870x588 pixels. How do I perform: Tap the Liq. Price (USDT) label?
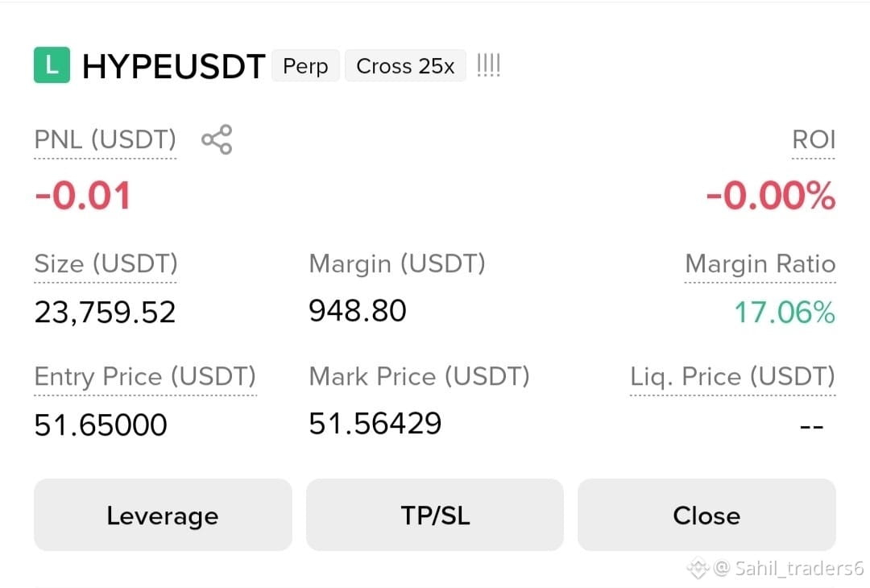coord(732,377)
